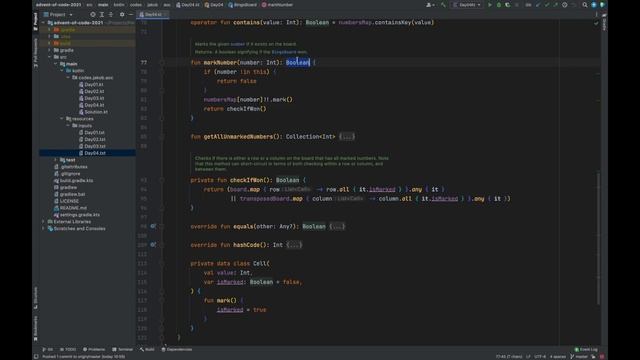
Task: Run the Day04Kt configuration with green play button
Action: [490, 5]
